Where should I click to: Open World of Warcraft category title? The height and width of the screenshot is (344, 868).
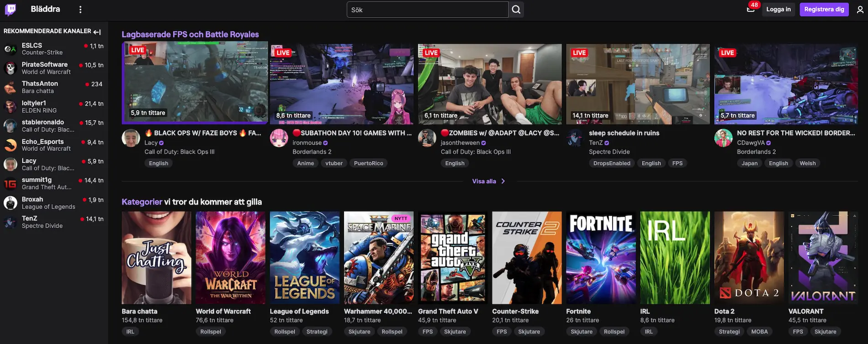[x=223, y=311]
